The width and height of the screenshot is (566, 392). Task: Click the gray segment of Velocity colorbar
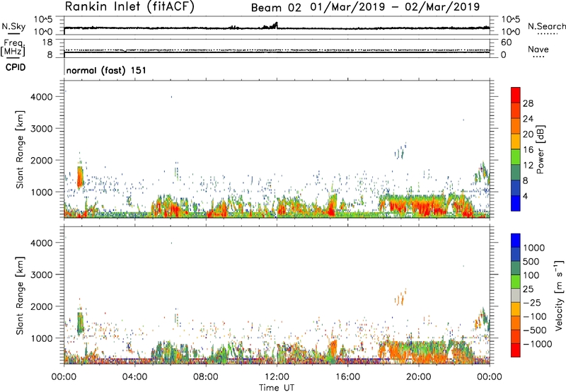516,296
